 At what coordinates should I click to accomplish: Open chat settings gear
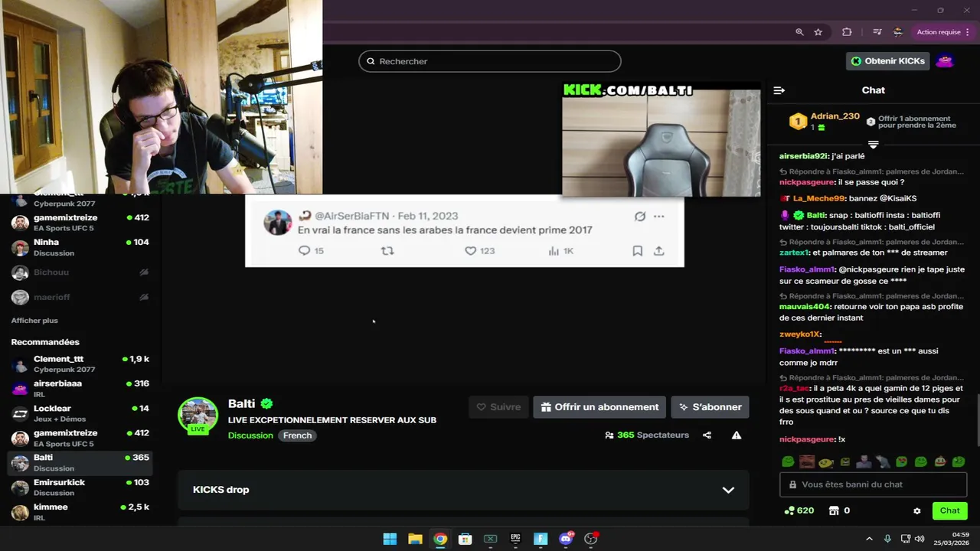click(x=917, y=510)
